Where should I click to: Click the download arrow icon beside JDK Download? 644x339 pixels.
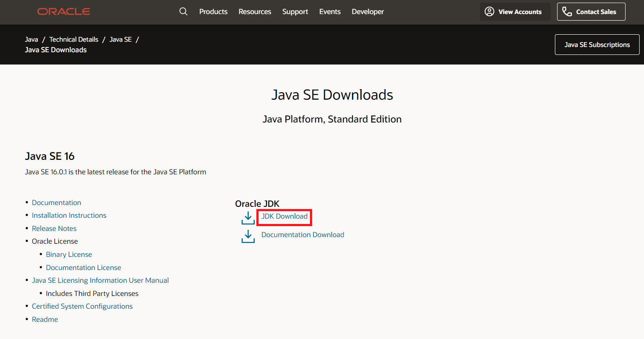click(x=248, y=218)
